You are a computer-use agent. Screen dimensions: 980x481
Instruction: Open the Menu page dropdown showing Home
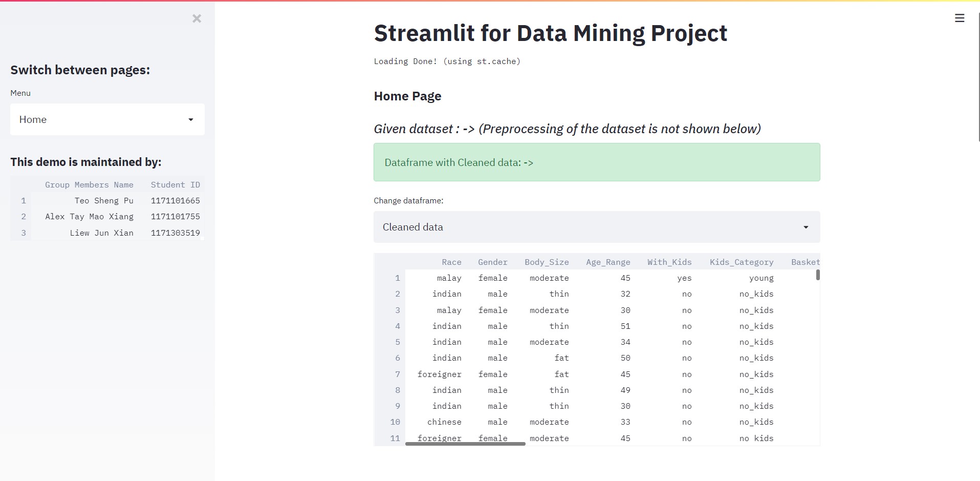107,119
